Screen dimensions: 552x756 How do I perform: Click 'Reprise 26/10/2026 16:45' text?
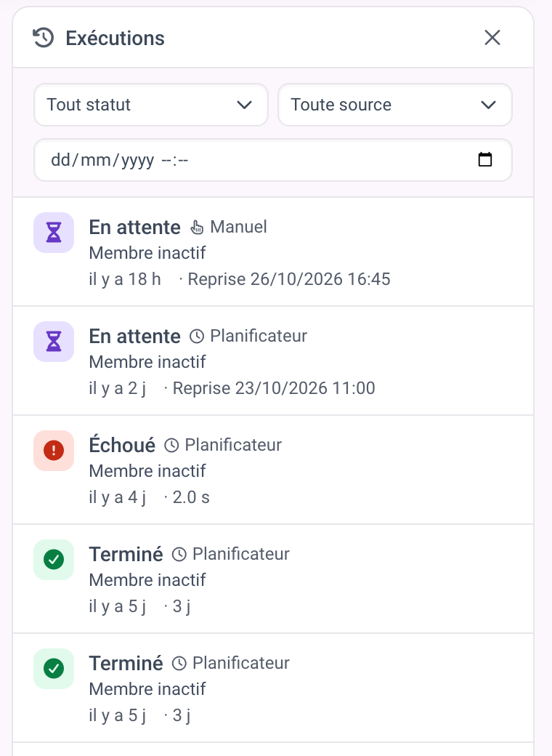tap(289, 279)
